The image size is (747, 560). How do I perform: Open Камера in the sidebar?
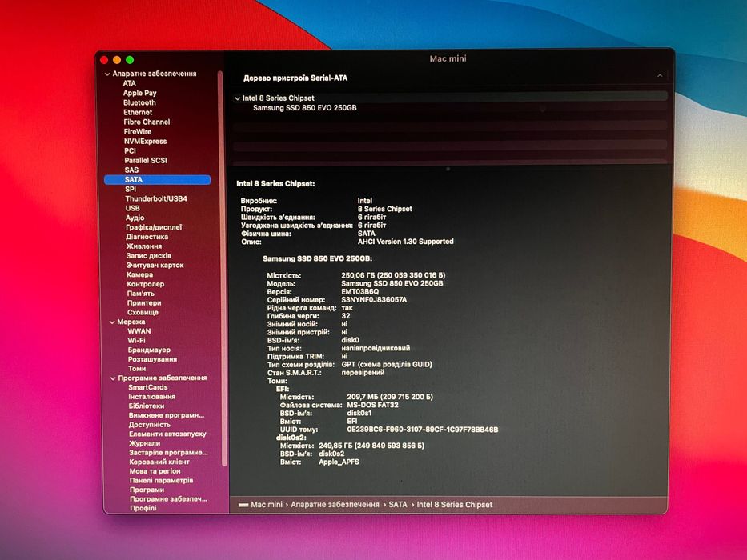click(x=139, y=274)
